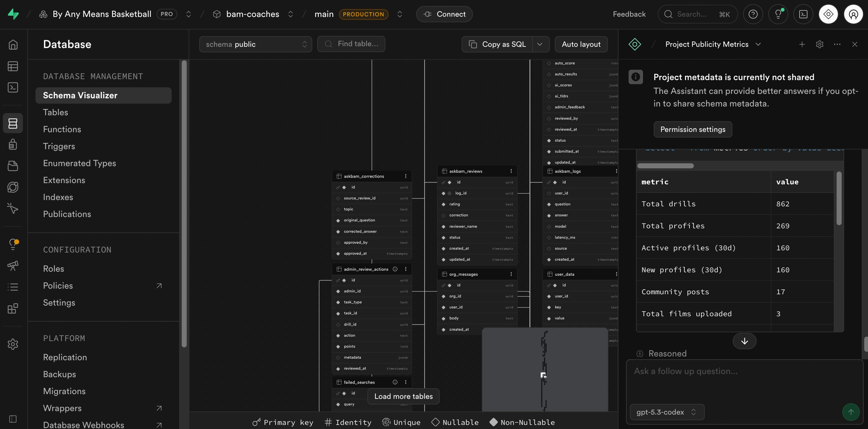Open Functions menu item
The height and width of the screenshot is (429, 868).
point(62,129)
